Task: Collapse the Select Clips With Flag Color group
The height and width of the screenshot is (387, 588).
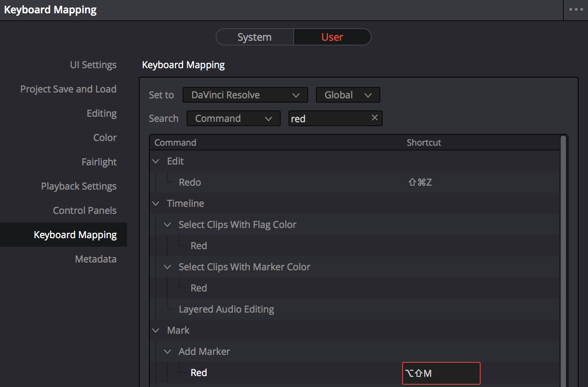Action: coord(167,224)
